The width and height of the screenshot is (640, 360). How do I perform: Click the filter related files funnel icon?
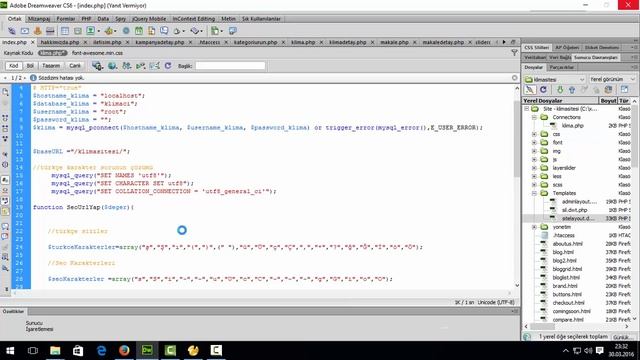pos(514,53)
